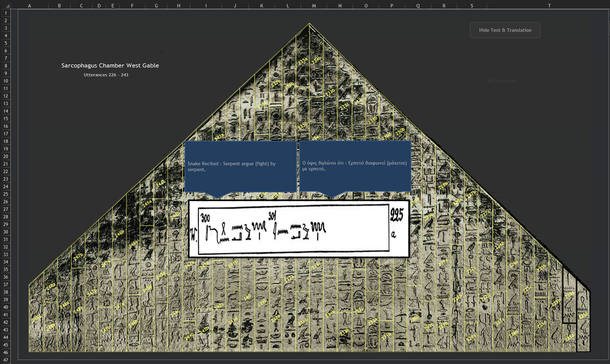Click the 230d label on the gable

387,136
